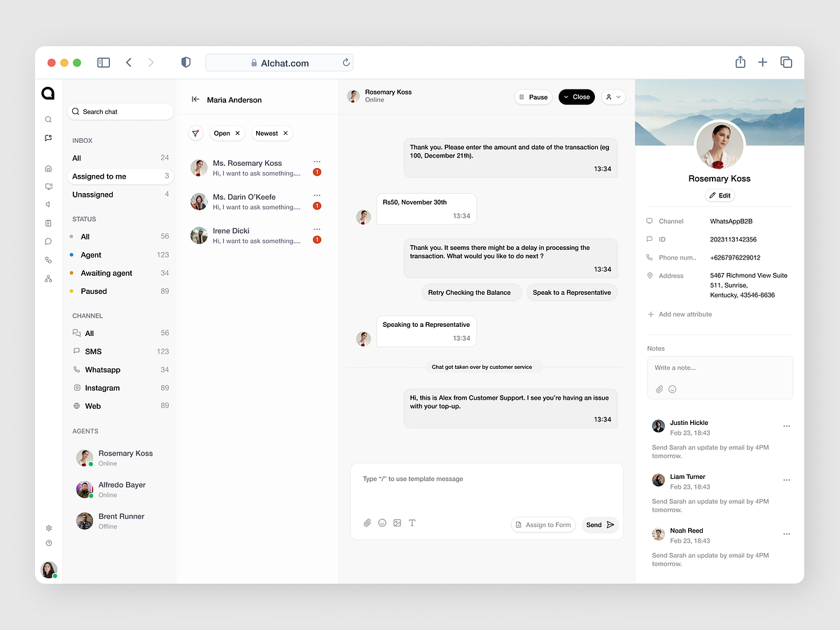Click the paperclip icon under the Notes field
Screen dimensions: 840x630
(658, 388)
